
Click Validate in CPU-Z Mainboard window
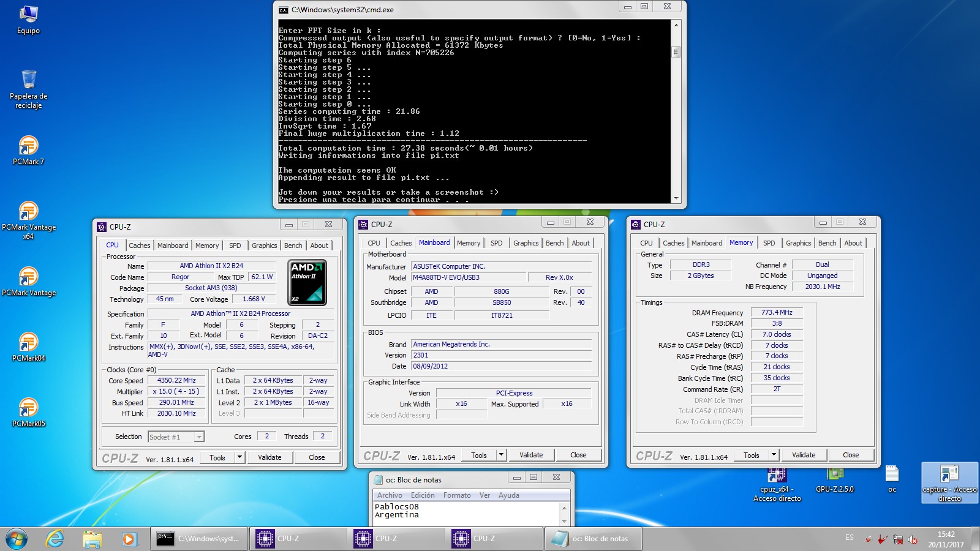click(x=531, y=455)
